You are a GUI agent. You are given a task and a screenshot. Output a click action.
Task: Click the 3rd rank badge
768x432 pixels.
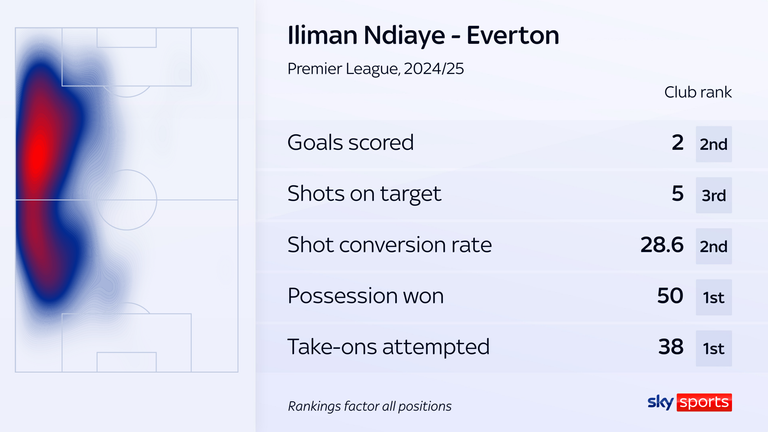coord(714,195)
